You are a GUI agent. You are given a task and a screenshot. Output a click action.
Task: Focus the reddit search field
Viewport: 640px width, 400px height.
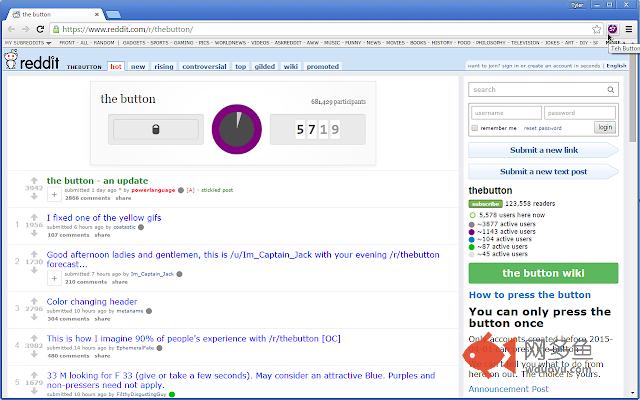click(x=543, y=90)
